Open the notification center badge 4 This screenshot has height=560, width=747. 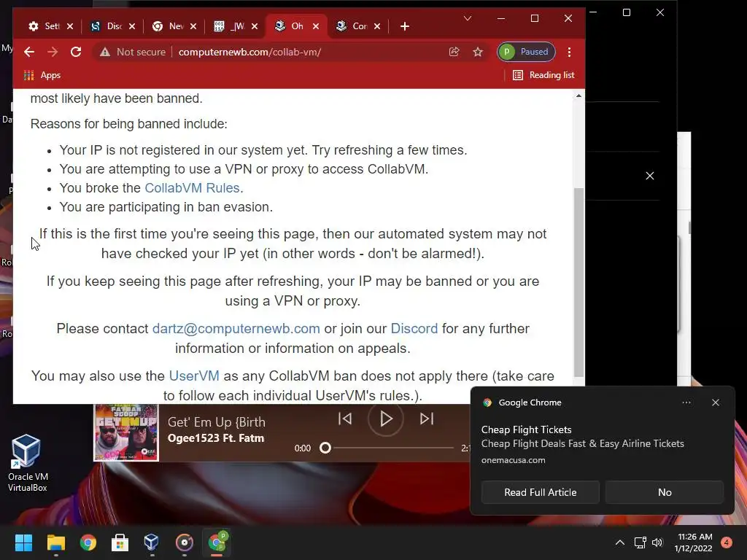click(x=727, y=542)
